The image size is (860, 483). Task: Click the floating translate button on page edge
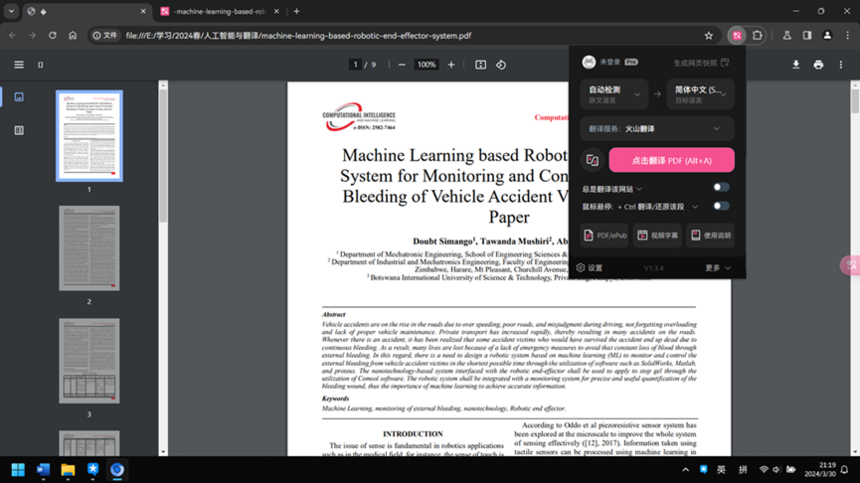click(851, 265)
